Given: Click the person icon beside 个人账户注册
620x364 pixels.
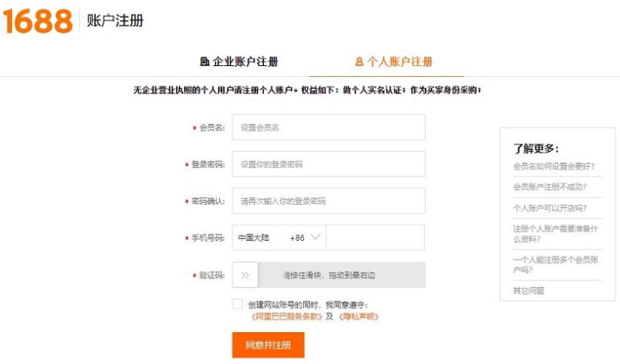Looking at the screenshot, I should pos(359,62).
